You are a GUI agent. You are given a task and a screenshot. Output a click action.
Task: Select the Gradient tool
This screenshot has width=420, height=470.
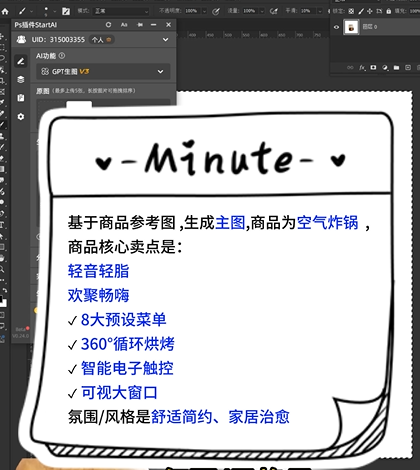tap(2, 169)
